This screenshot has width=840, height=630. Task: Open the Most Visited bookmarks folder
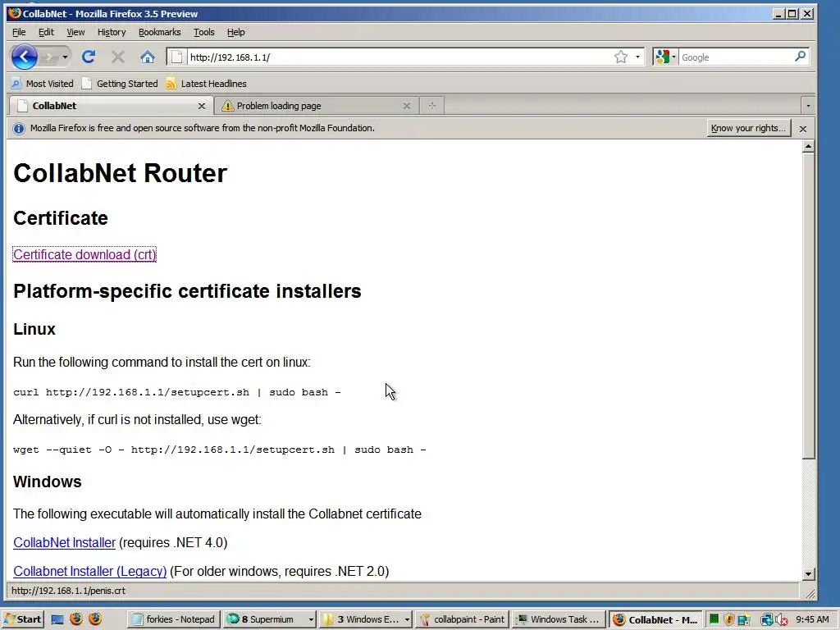(x=43, y=84)
